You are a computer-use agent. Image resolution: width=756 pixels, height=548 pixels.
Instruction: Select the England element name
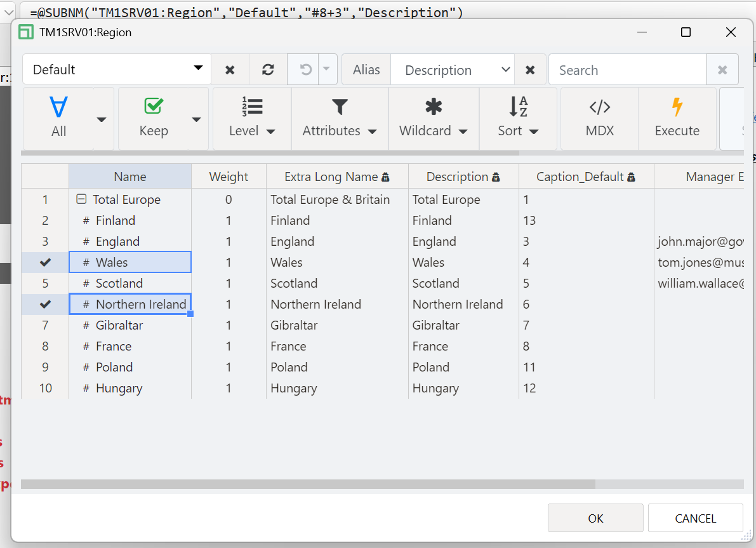(x=117, y=241)
